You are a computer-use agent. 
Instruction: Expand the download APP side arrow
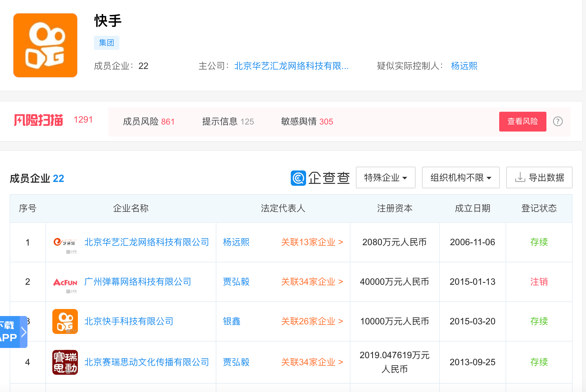(24, 332)
